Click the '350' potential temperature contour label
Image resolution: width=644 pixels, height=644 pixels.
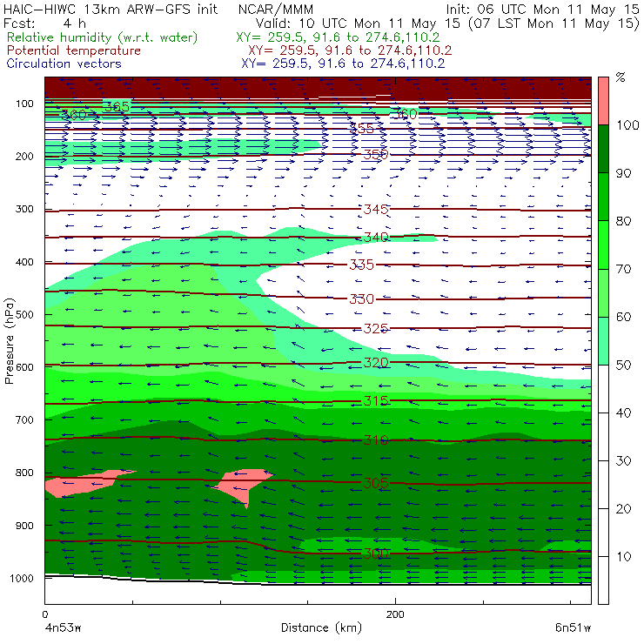click(x=376, y=154)
